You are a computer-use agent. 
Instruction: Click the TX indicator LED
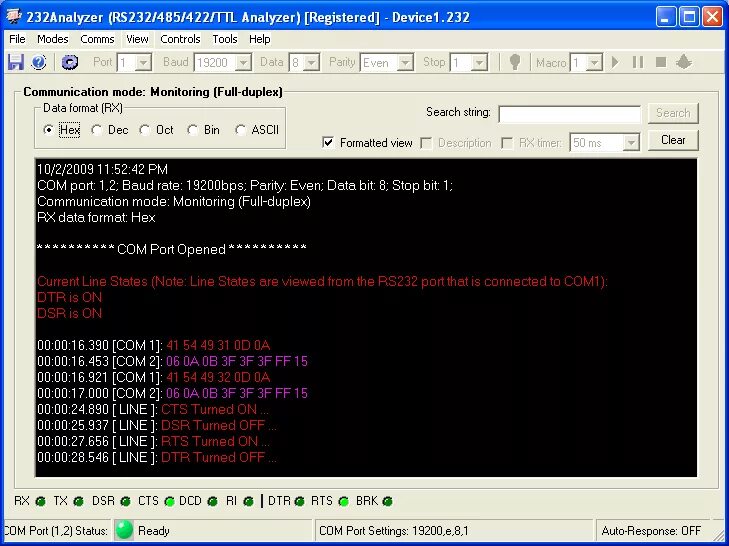(79, 501)
